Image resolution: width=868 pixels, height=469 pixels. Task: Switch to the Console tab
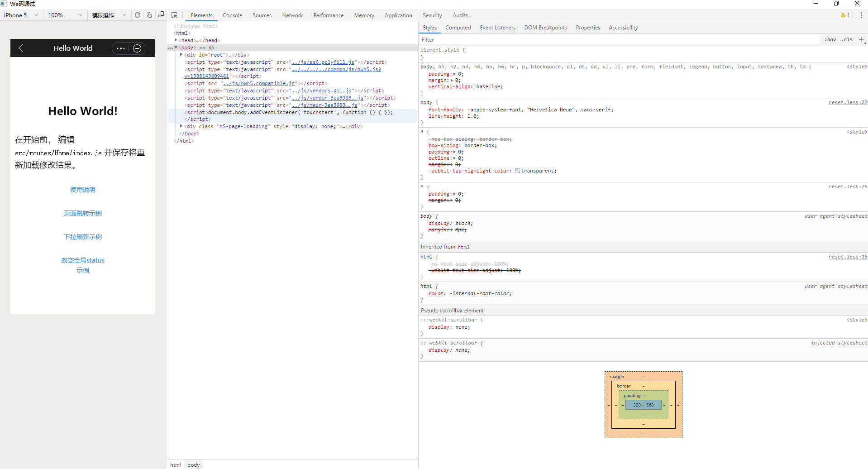tap(232, 15)
